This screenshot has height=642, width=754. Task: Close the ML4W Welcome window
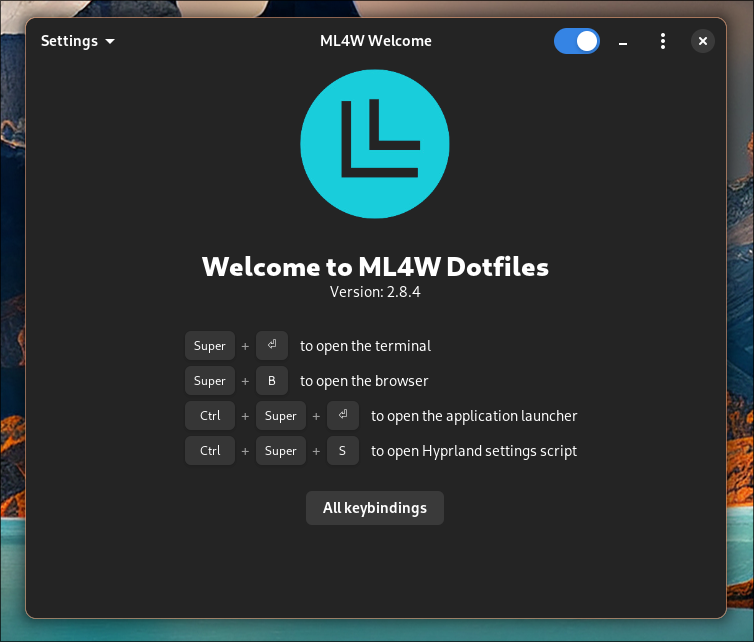(x=703, y=41)
